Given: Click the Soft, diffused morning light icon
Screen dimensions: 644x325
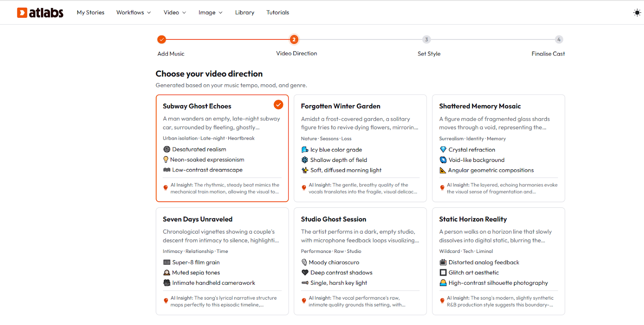Looking at the screenshot, I should click(305, 170).
